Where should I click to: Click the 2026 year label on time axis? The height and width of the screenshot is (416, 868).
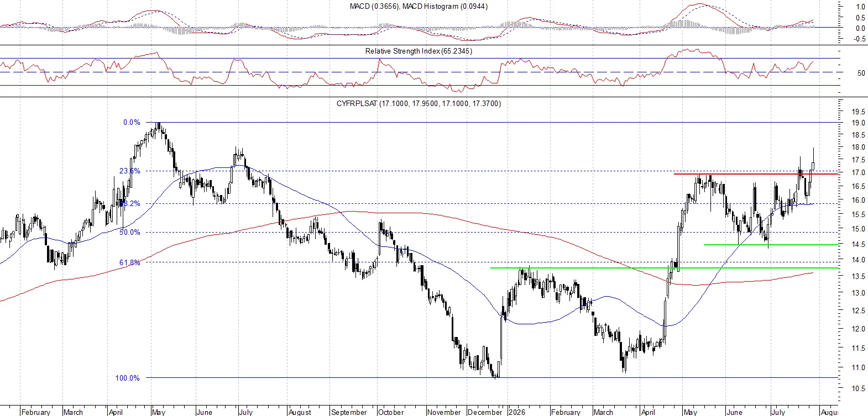click(x=517, y=412)
